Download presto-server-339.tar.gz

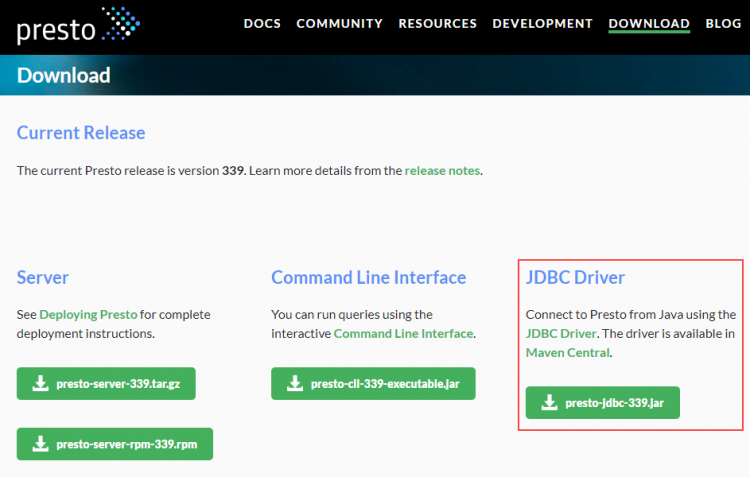pyautogui.click(x=106, y=384)
